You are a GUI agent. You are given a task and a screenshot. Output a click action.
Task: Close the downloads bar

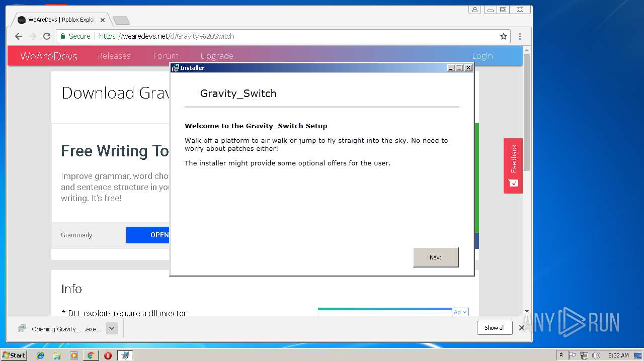[522, 328]
